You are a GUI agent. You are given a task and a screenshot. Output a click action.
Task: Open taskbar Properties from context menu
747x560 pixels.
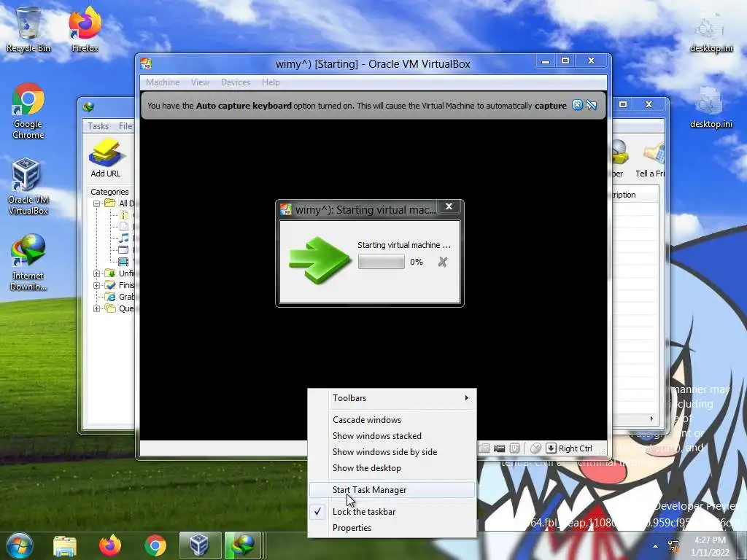392,528
